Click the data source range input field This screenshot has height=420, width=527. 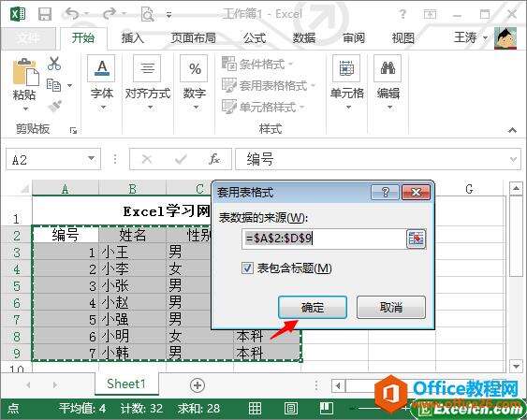click(x=324, y=239)
